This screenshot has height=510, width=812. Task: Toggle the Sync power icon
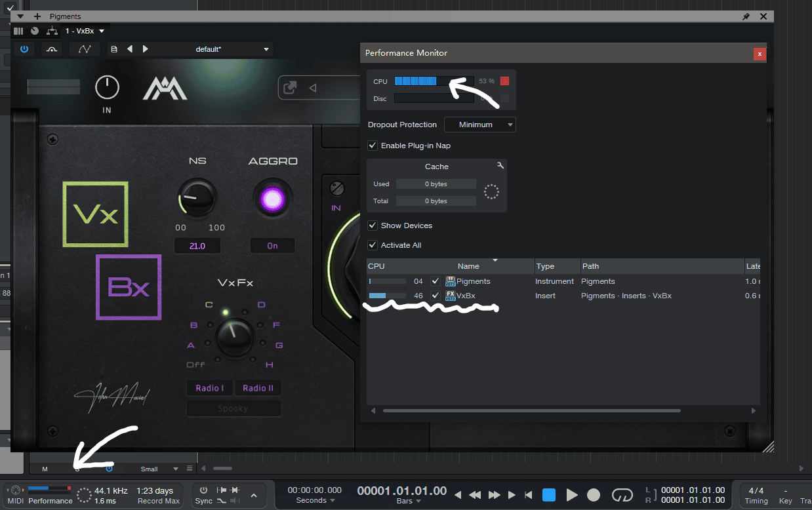203,490
